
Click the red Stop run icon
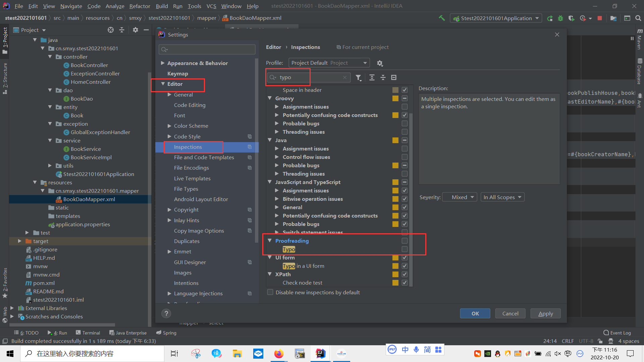click(x=599, y=18)
